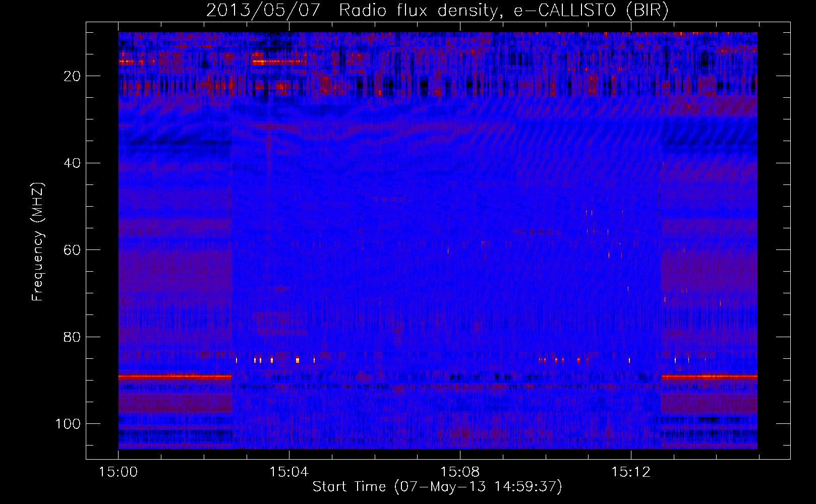The width and height of the screenshot is (816, 504).
Task: Click the "Start Time (07-May-13 14:59:37)" x-axis label
Action: coord(437,487)
